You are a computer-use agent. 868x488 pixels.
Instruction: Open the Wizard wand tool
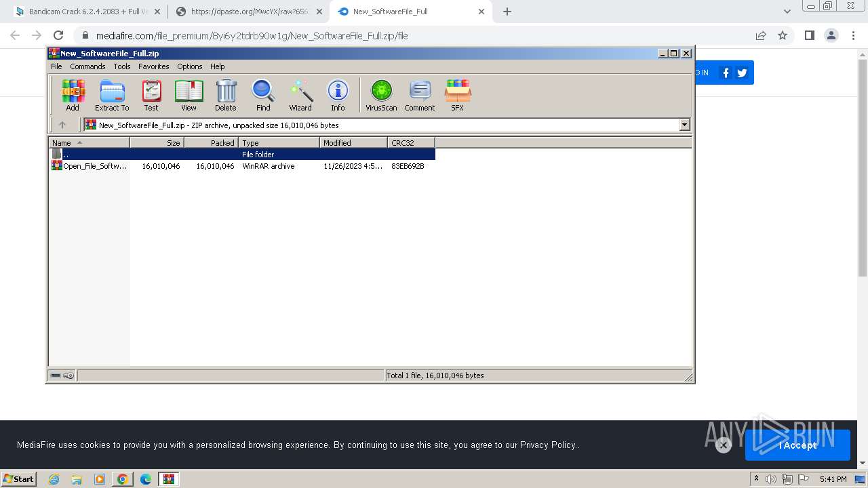[x=300, y=95]
